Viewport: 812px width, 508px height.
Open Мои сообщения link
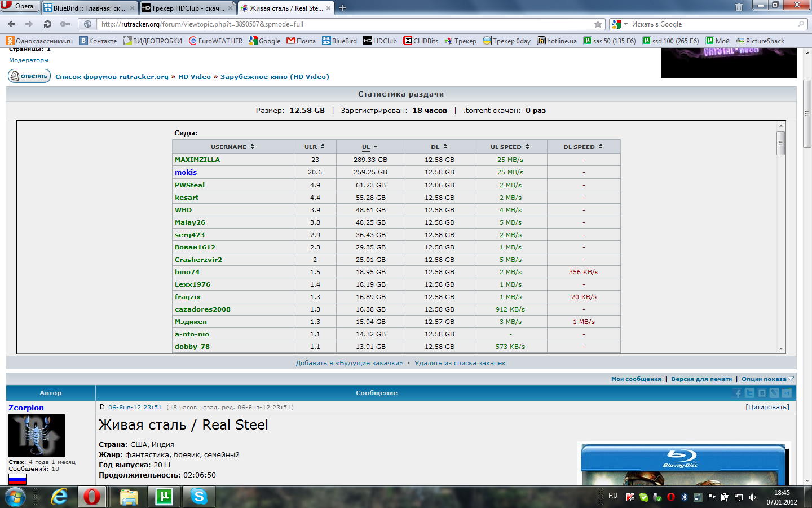coord(636,379)
